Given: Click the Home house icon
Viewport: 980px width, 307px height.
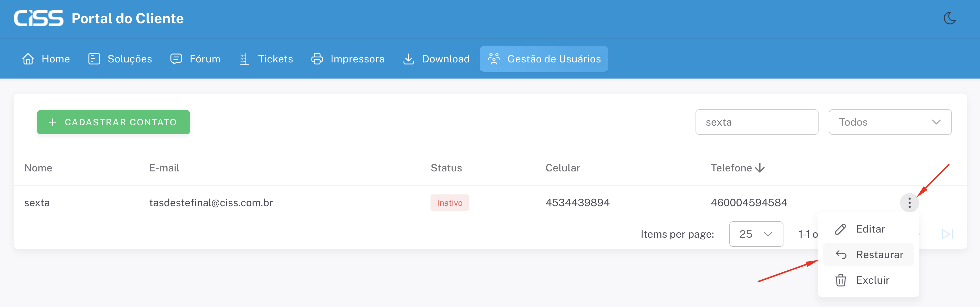Looking at the screenshot, I should coord(28,59).
